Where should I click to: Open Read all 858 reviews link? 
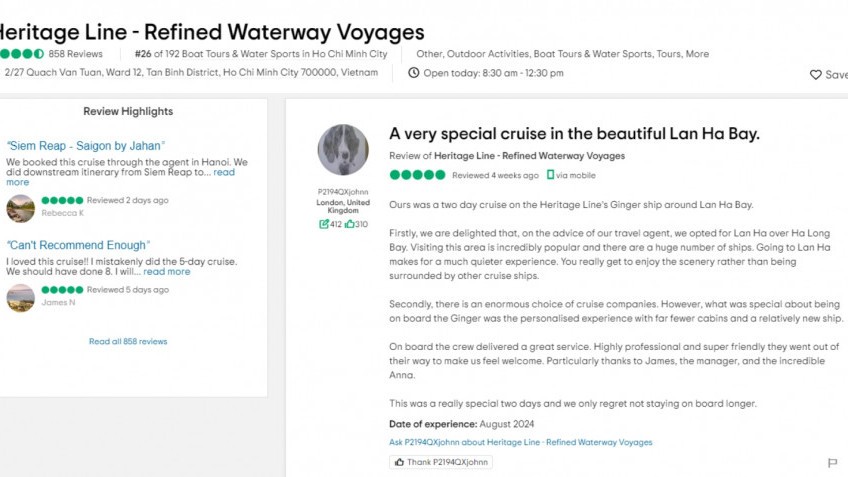pyautogui.click(x=128, y=342)
